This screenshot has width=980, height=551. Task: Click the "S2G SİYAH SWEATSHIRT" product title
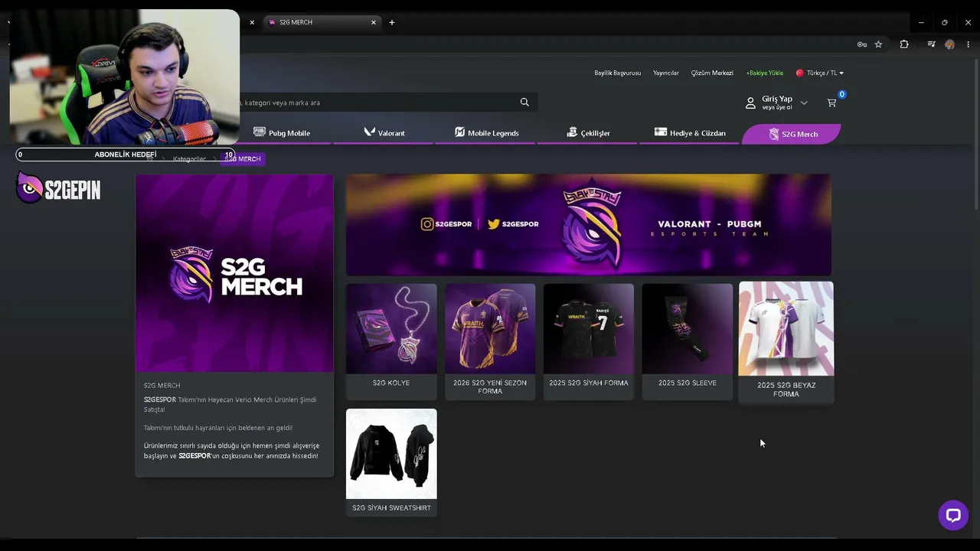391,508
